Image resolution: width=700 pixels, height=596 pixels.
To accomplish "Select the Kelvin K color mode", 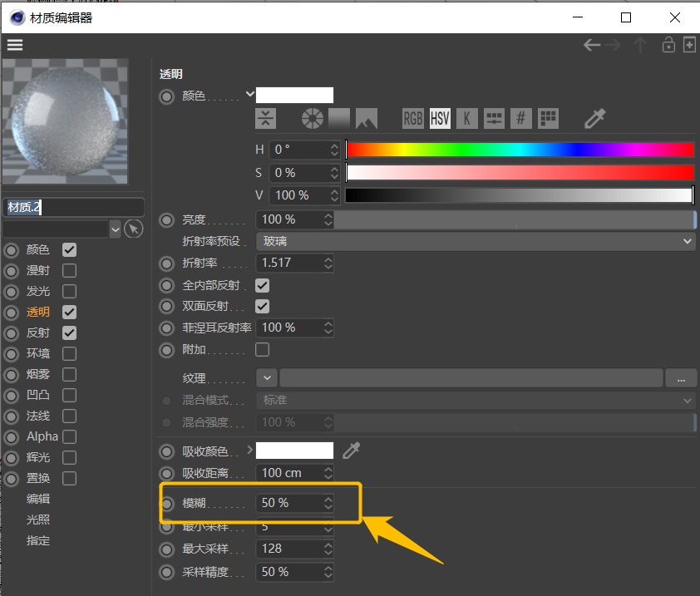I will pyautogui.click(x=467, y=118).
